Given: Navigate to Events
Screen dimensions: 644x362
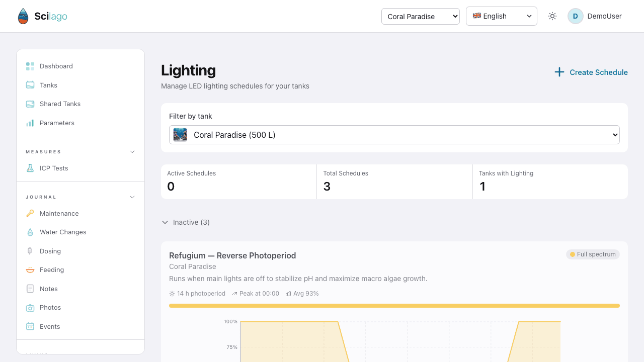Looking at the screenshot, I should click(x=80, y=326).
